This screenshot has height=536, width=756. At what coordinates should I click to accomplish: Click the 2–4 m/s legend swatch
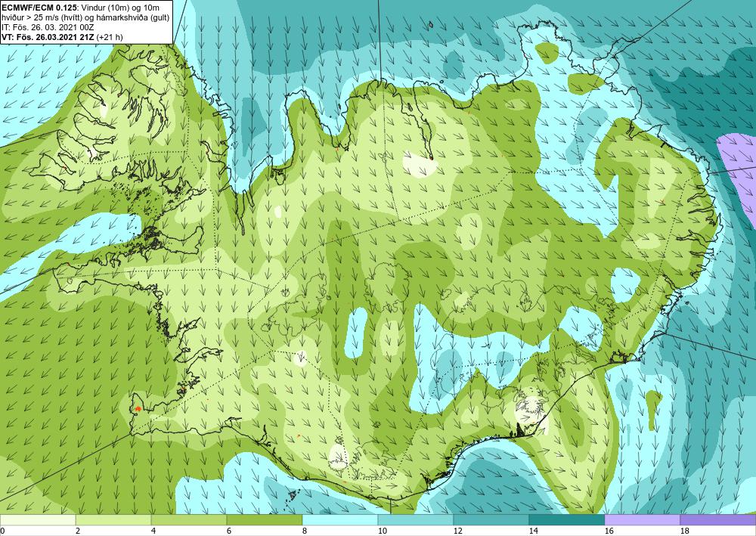pyautogui.click(x=113, y=519)
